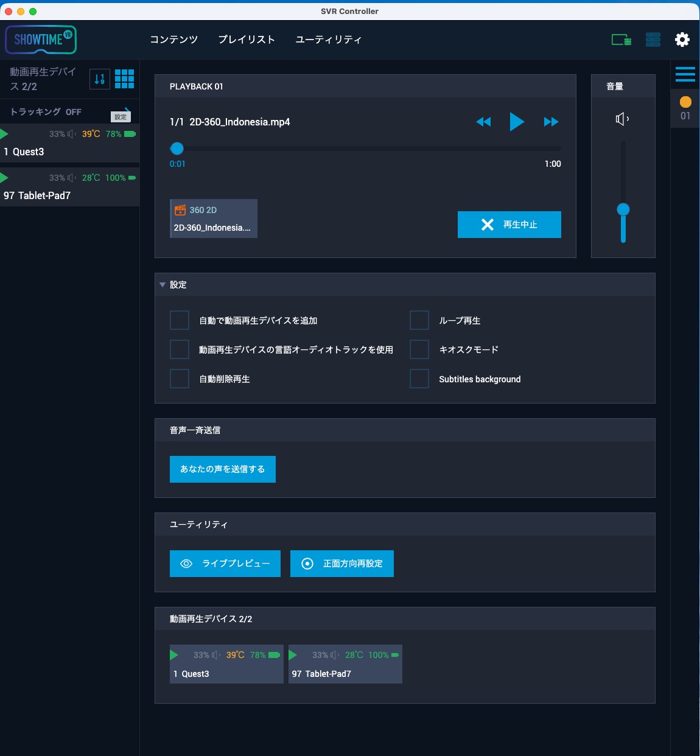This screenshot has height=756, width=700.
Task: Select the orange 01 playback indicator
Action: (685, 108)
